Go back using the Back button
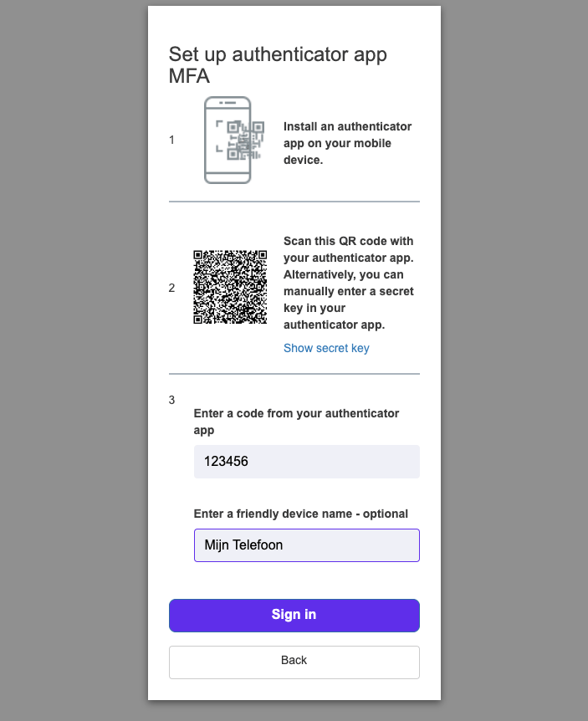 (x=294, y=662)
